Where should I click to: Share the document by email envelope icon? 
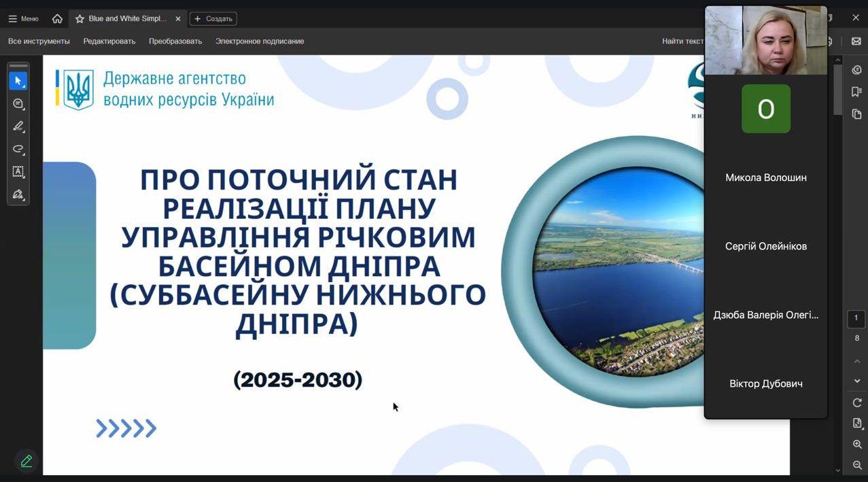[856, 41]
